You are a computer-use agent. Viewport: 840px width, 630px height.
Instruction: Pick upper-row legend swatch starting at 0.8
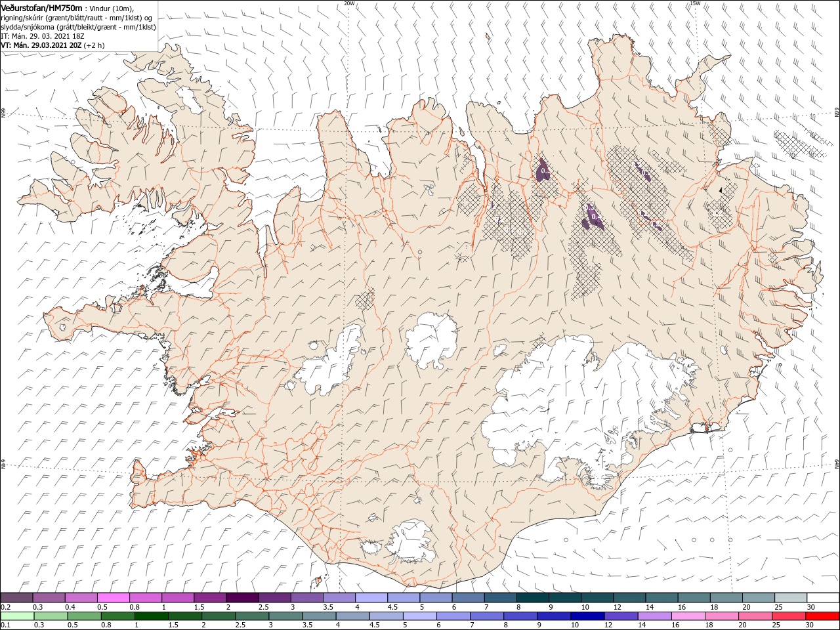point(145,598)
